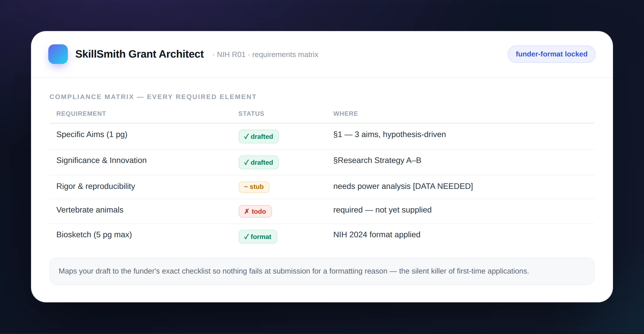Click the 'Maps your draft to the funder's' note
This screenshot has width=644, height=334.
(322, 271)
